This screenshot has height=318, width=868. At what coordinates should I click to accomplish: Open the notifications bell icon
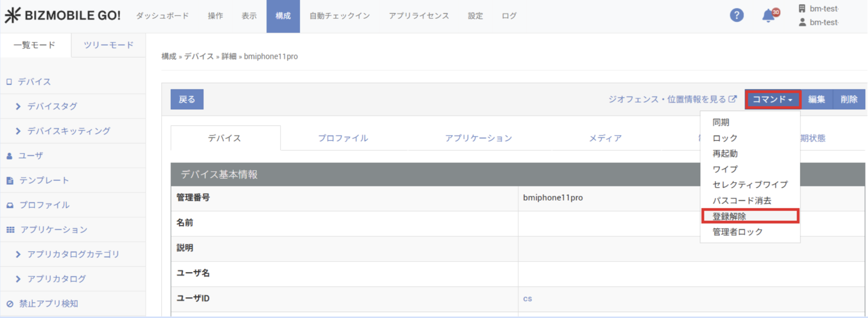[x=768, y=16]
